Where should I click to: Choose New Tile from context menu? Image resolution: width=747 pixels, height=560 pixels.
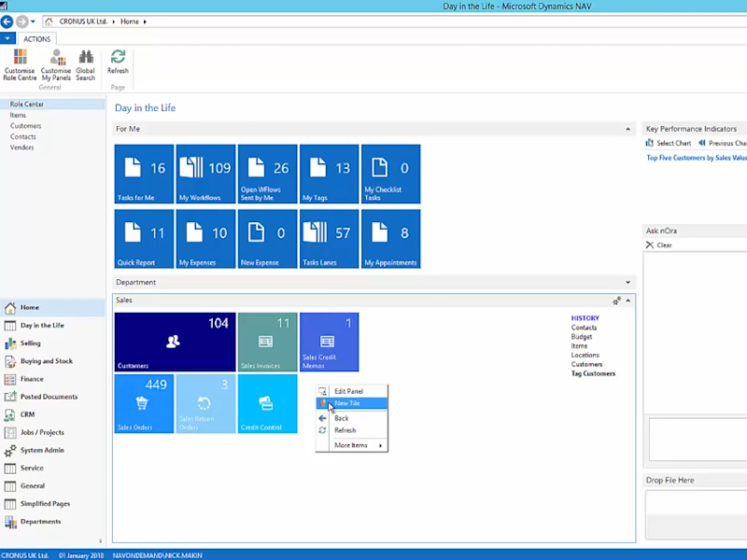pos(352,403)
